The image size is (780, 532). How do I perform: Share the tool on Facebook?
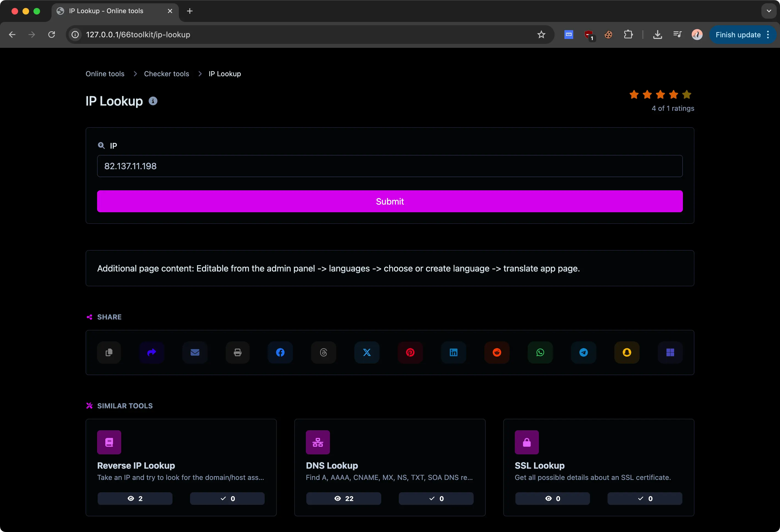point(280,352)
